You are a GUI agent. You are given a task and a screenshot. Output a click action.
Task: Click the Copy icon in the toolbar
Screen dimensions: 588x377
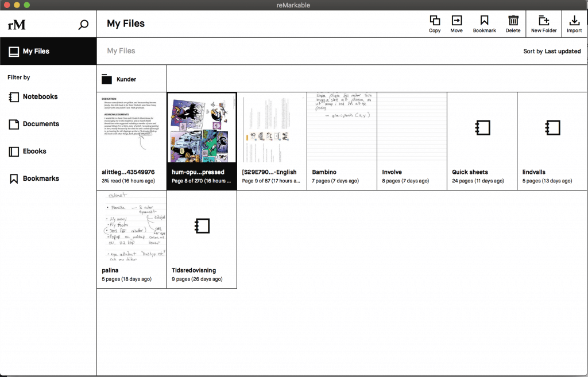tap(435, 23)
